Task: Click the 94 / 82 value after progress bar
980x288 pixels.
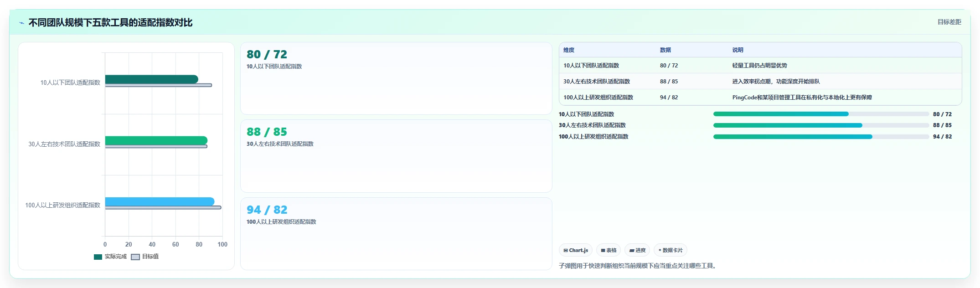Action: [x=942, y=137]
